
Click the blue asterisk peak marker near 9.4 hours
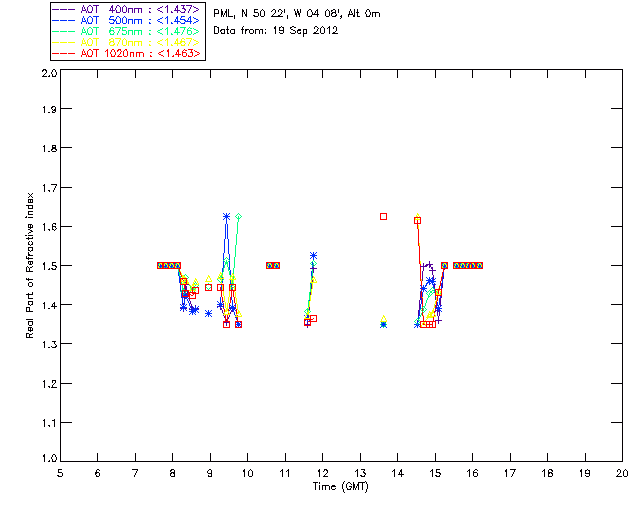[227, 216]
